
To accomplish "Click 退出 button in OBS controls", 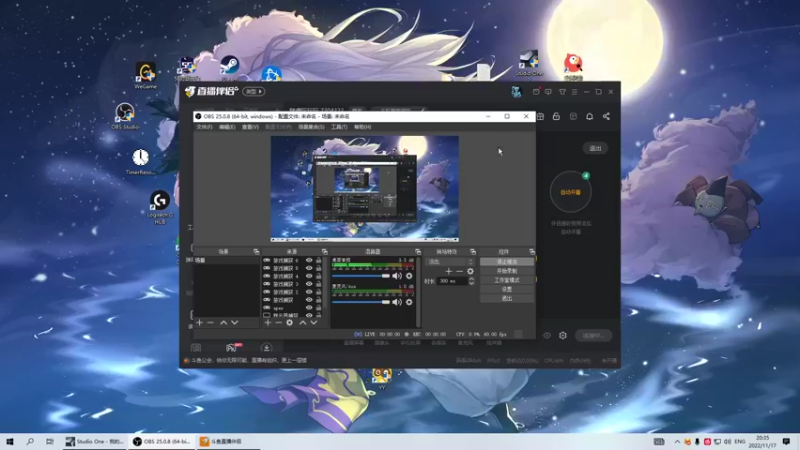I will point(507,298).
